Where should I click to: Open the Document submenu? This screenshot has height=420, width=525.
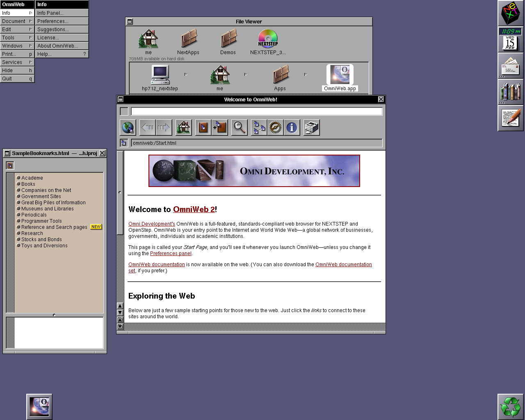[17, 21]
